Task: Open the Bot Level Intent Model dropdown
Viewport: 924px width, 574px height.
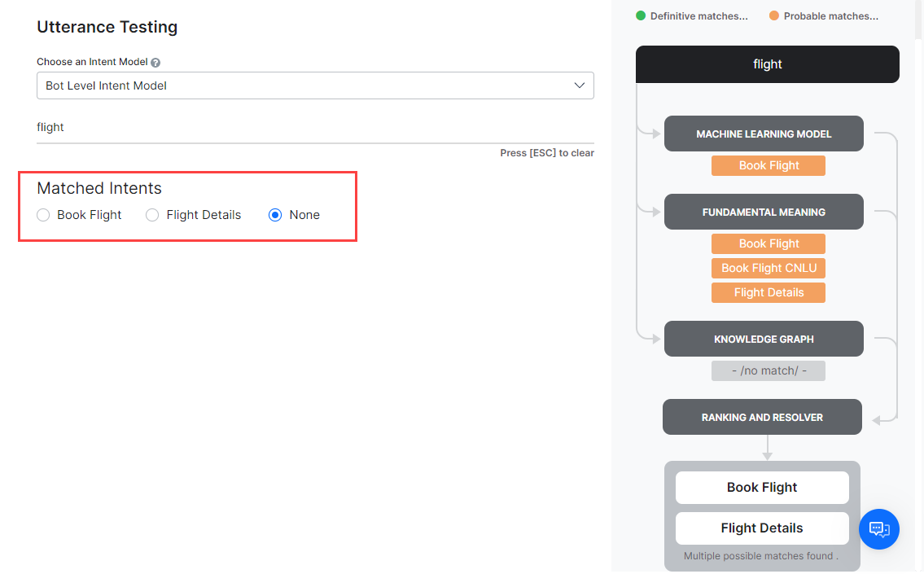Action: [315, 85]
